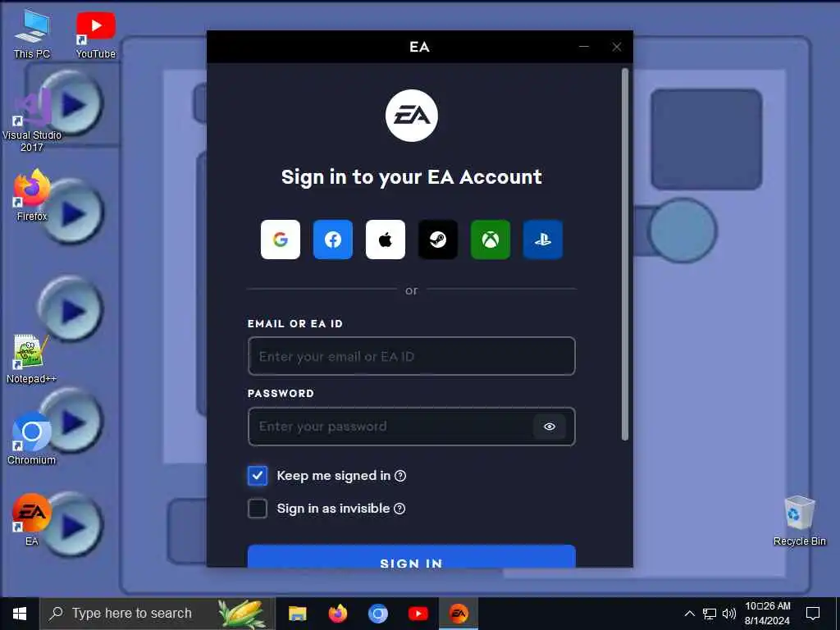Close the EA sign-in window
The image size is (840, 630).
point(617,47)
